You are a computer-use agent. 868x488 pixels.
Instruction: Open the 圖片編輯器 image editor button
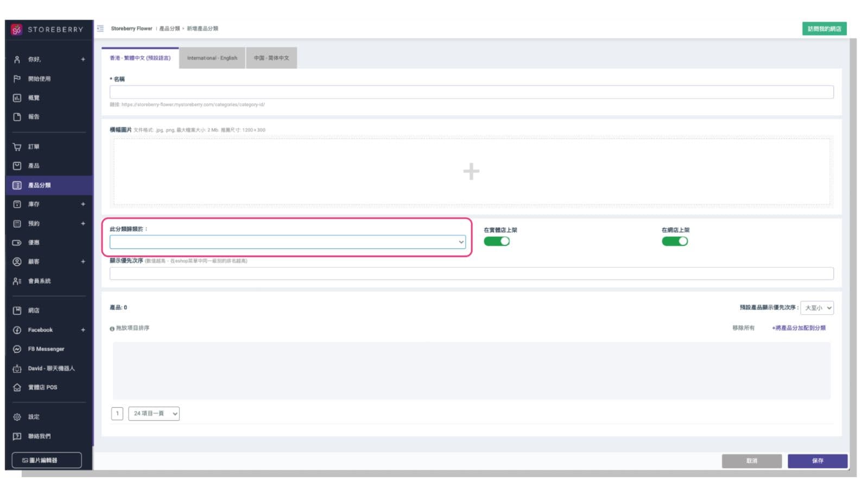click(47, 460)
